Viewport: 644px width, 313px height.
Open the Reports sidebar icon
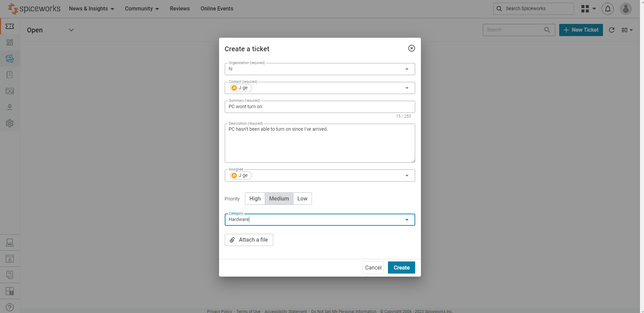[x=9, y=91]
